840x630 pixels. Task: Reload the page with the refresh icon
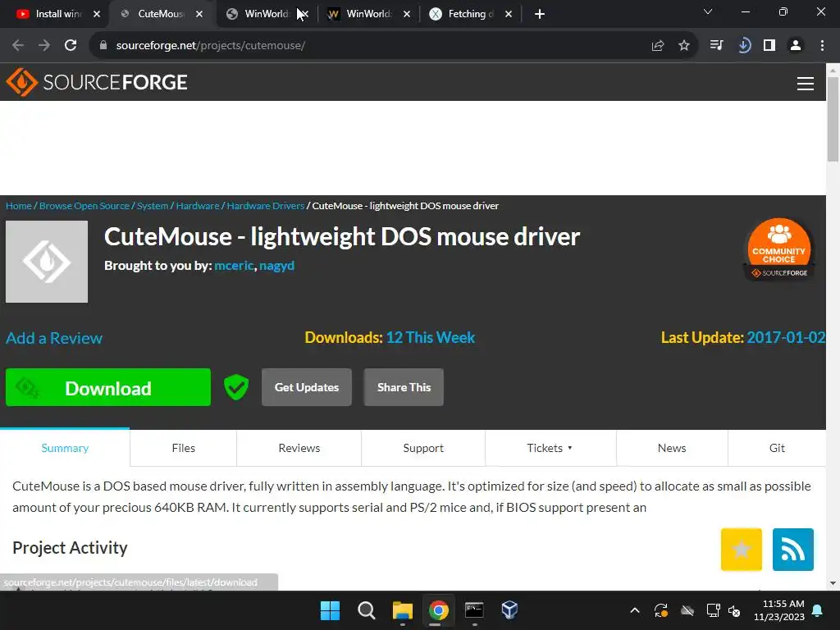tap(71, 46)
